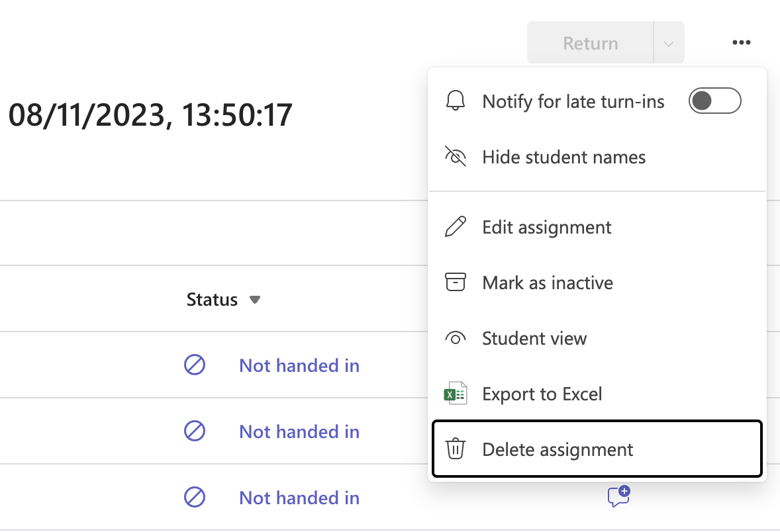Screen dimensions: 780x532
Task: Open the first Not handed in link
Action: (x=299, y=365)
